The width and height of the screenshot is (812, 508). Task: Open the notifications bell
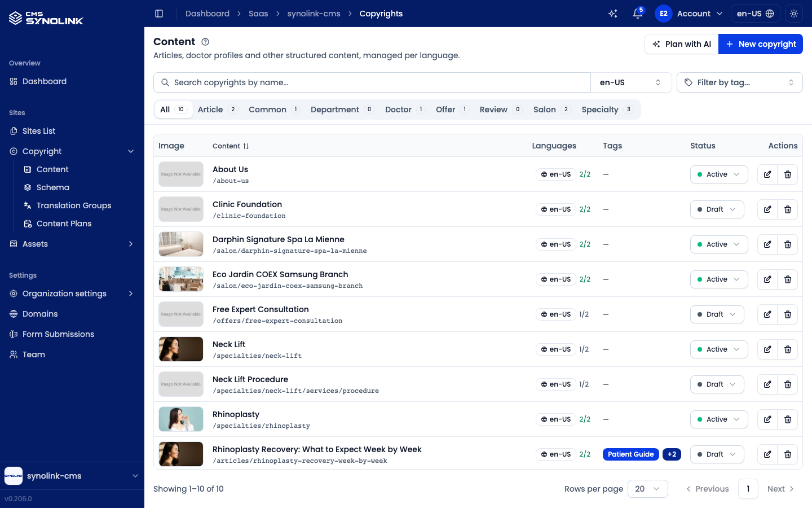[638, 14]
